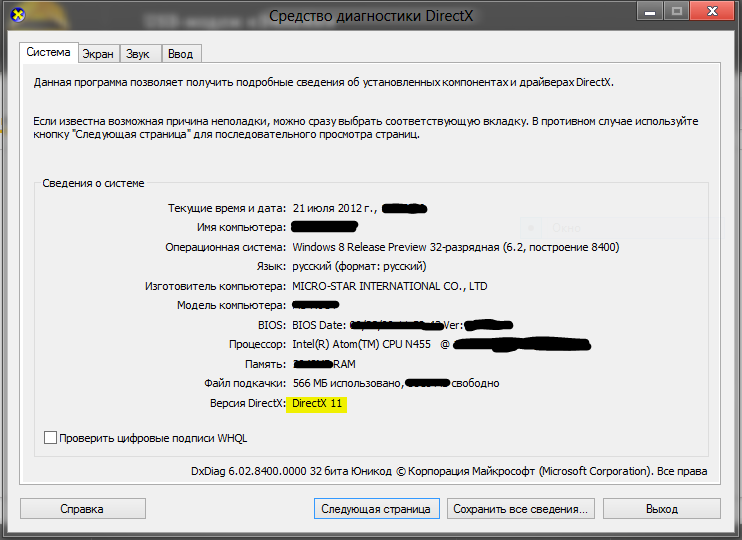Click the Сведения о системе group label
The height and width of the screenshot is (540, 742).
click(93, 184)
